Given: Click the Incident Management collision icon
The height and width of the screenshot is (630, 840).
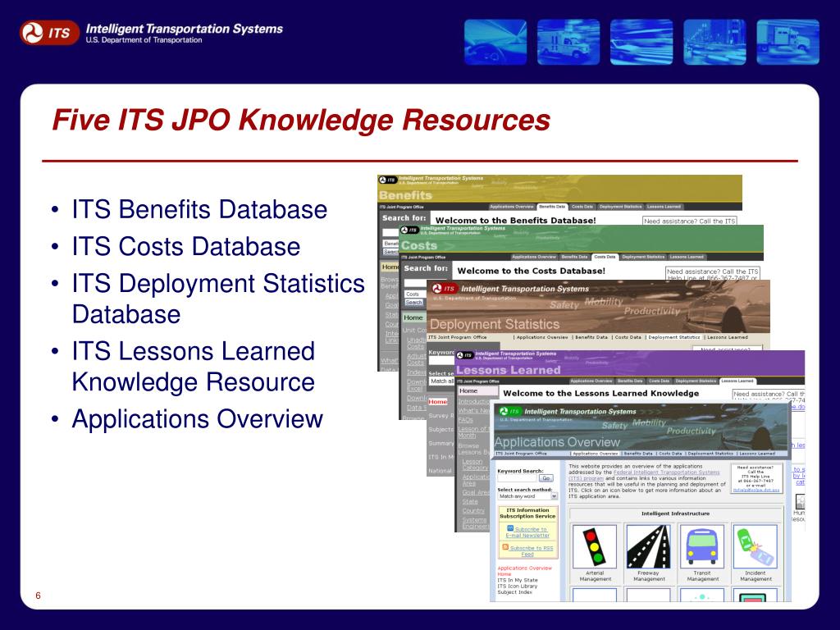Looking at the screenshot, I should tap(755, 546).
